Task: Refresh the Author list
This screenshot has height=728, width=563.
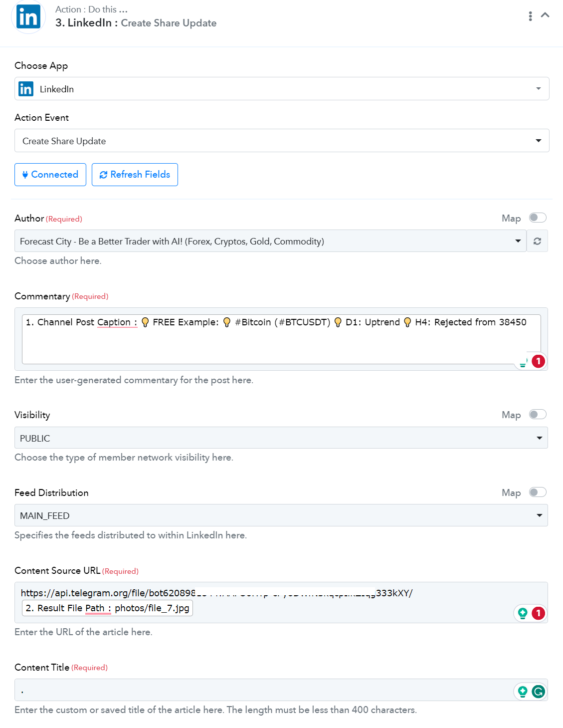Action: pos(537,241)
